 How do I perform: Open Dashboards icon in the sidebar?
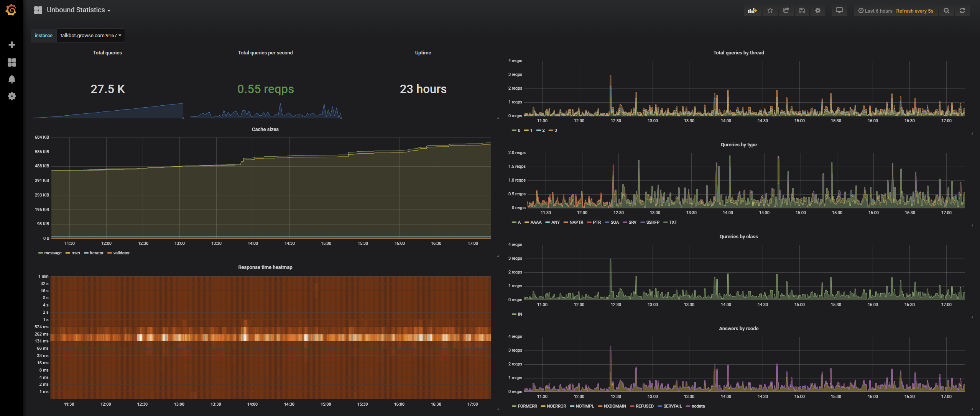pyautogui.click(x=12, y=62)
